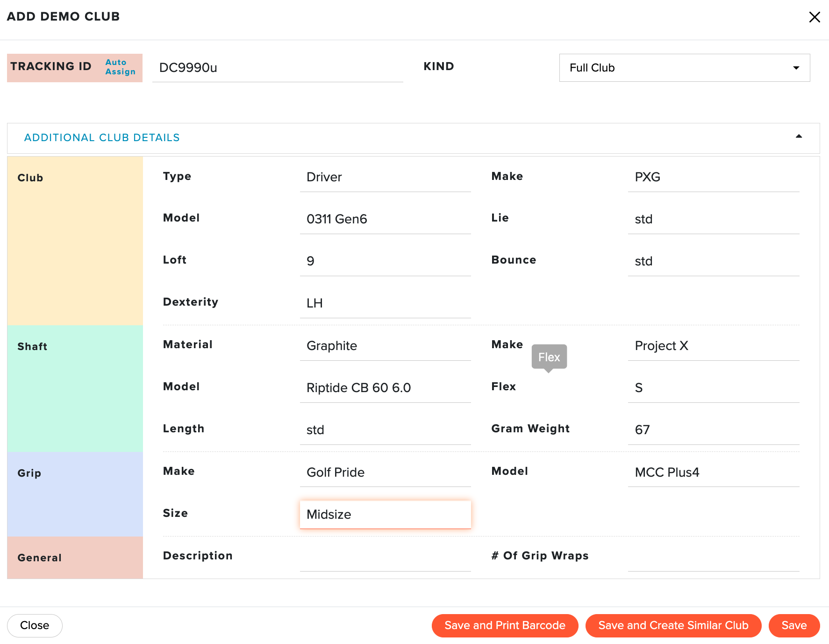Edit the shaft Make field Project X
The image size is (829, 644).
tap(714, 346)
